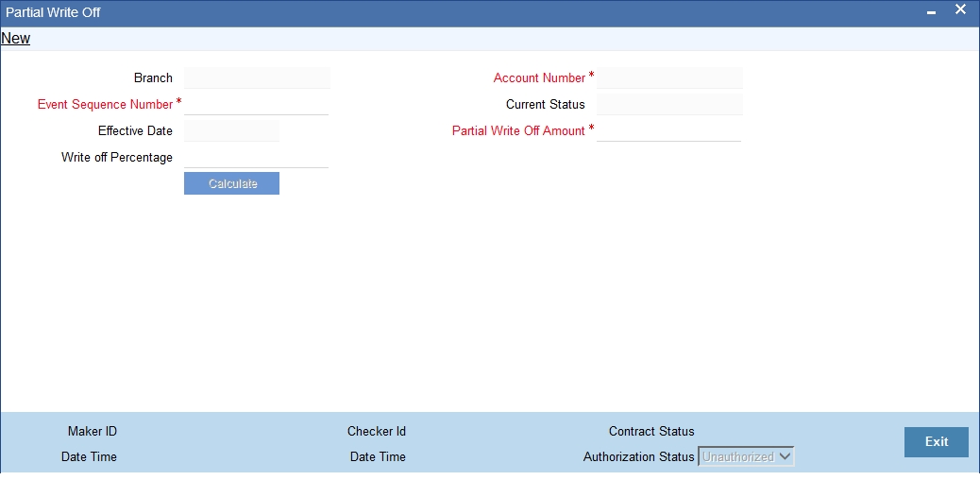Viewport: 980px width, 480px height.
Task: Click the Branch label
Action: coord(153,78)
